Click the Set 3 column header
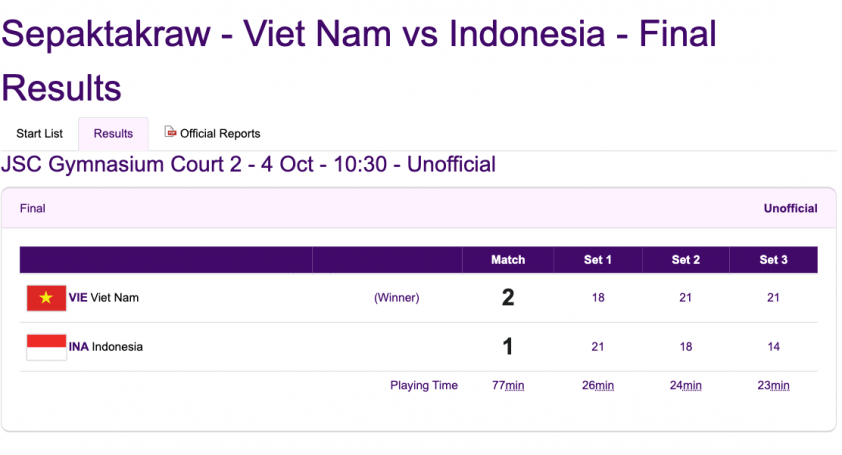This screenshot has height=455, width=842. 773,260
